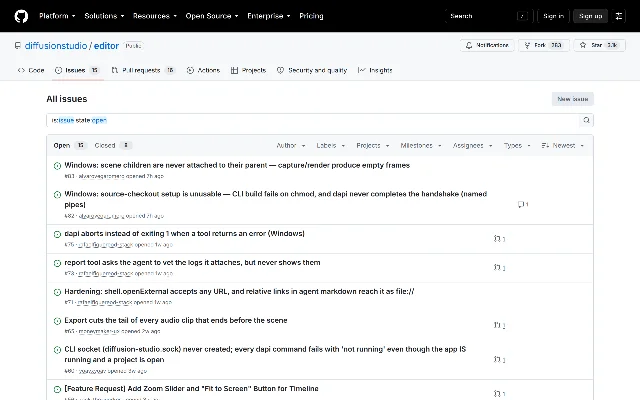
Task: Click the GitHub logo icon
Action: click(21, 16)
